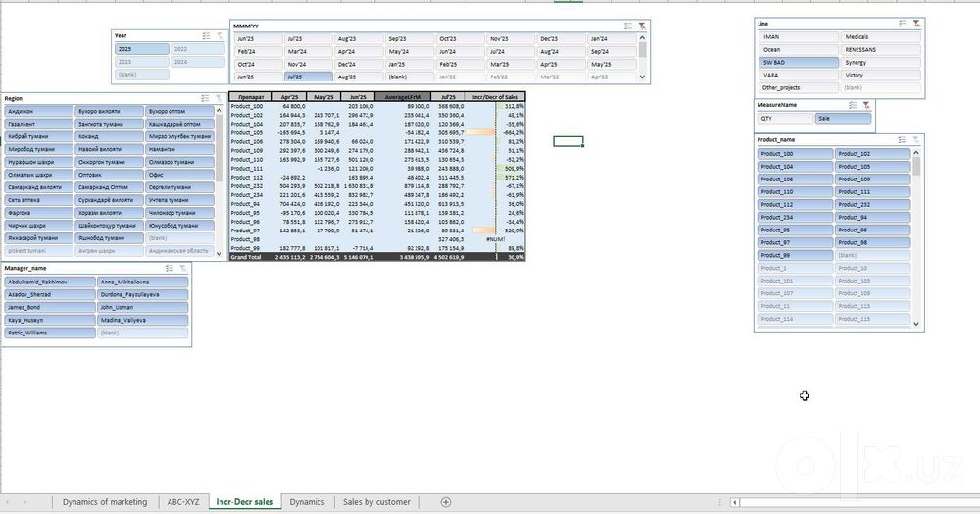Viewport: 980px width, 514px height.
Task: Click Region slicer scroll down arrow
Action: [x=219, y=253]
